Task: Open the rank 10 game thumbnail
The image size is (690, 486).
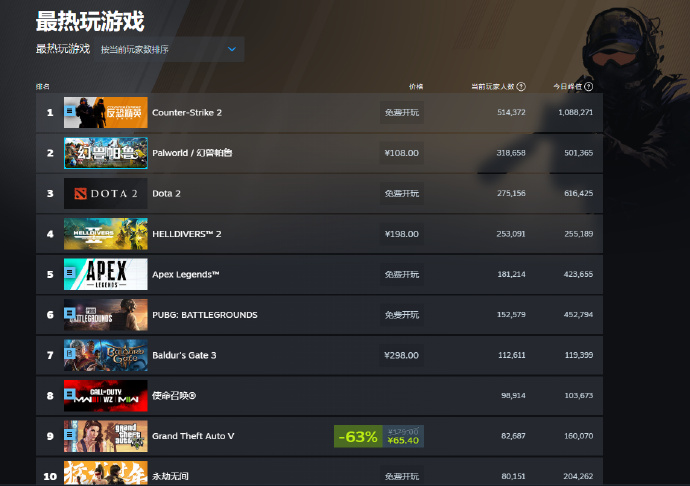Action: click(x=106, y=473)
